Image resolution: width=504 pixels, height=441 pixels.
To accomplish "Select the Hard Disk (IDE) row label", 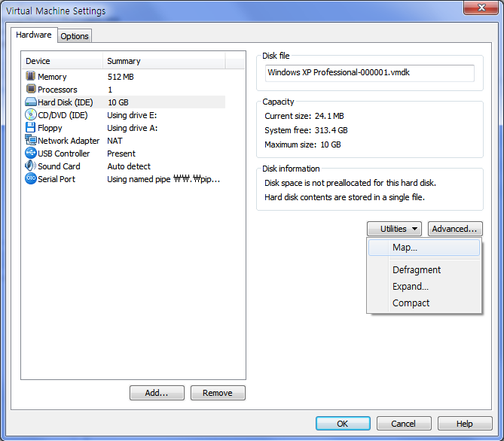I will 66,102.
